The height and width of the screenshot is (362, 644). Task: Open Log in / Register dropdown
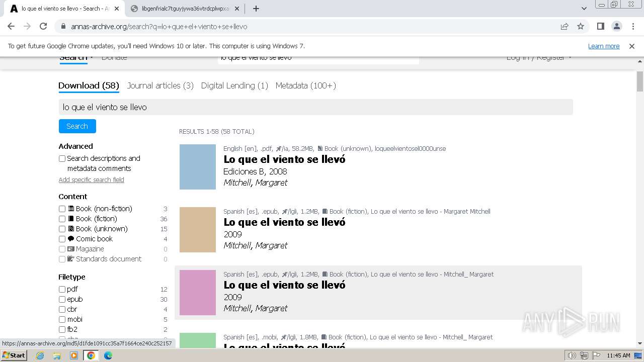click(539, 58)
